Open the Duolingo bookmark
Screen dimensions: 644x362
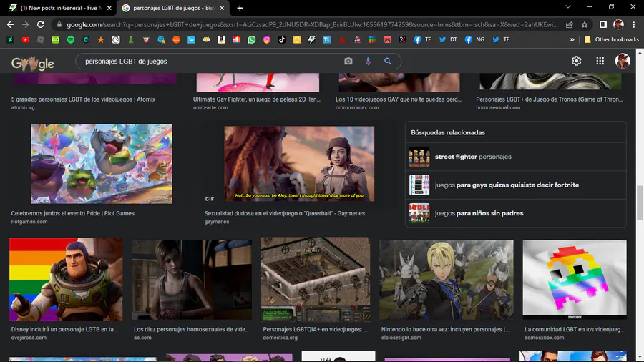[x=55, y=40]
